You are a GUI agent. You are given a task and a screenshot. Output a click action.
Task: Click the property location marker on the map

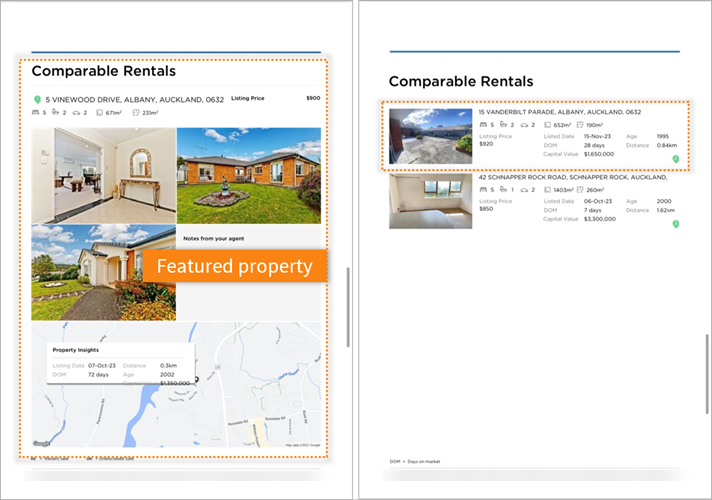(x=197, y=379)
